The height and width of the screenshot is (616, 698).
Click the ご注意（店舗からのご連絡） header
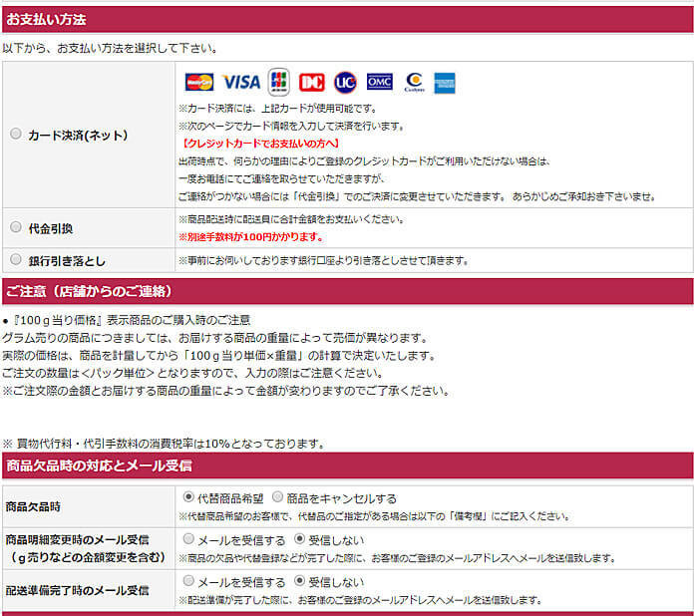(90, 291)
